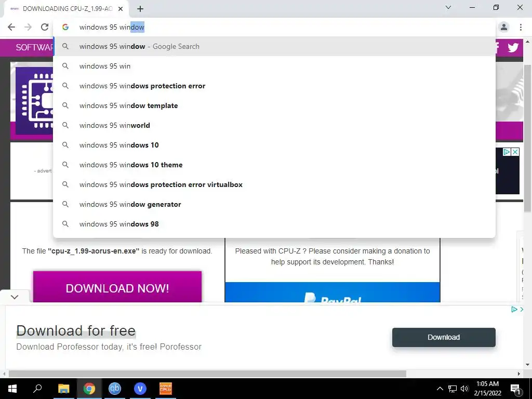Screen dimensions: 532x399
Task: Click the magnifier icon beside 'windows 95 winworld'
Action: (65, 125)
